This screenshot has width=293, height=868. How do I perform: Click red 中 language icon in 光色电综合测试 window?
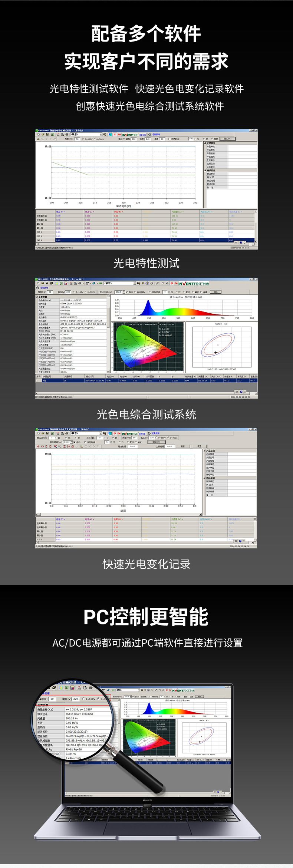click(172, 283)
